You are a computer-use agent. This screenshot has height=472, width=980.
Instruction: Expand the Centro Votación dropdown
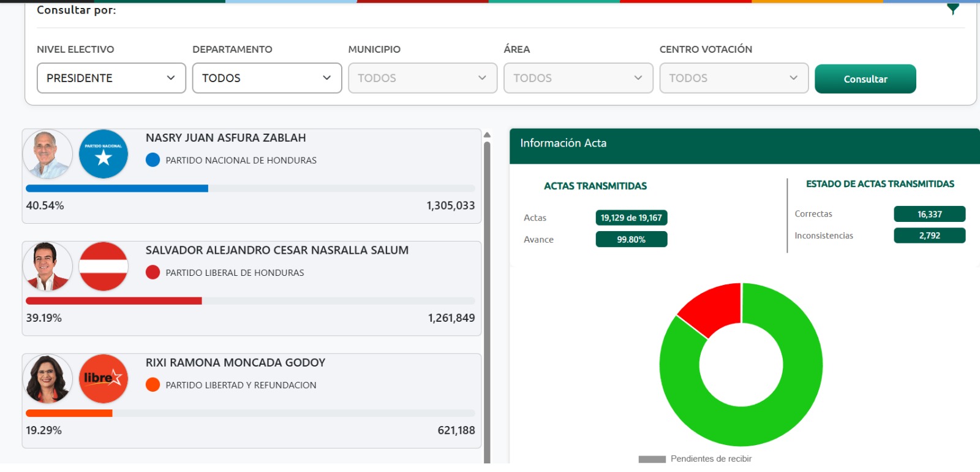pyautogui.click(x=734, y=78)
